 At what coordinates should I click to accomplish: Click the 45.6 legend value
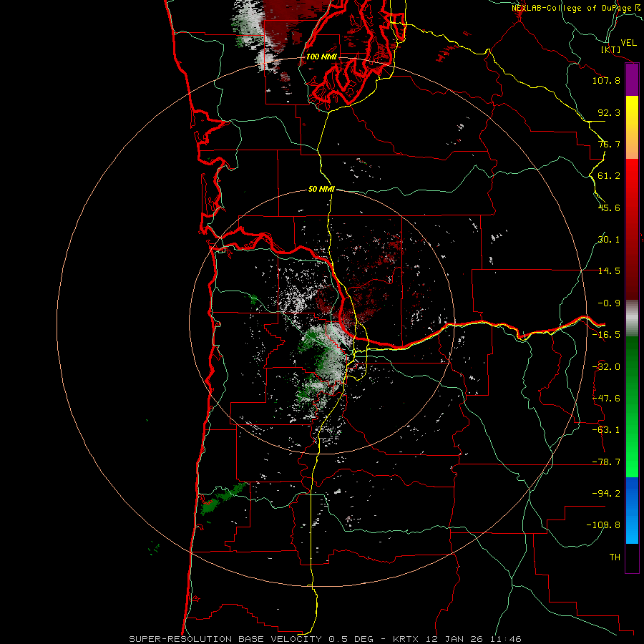609,208
